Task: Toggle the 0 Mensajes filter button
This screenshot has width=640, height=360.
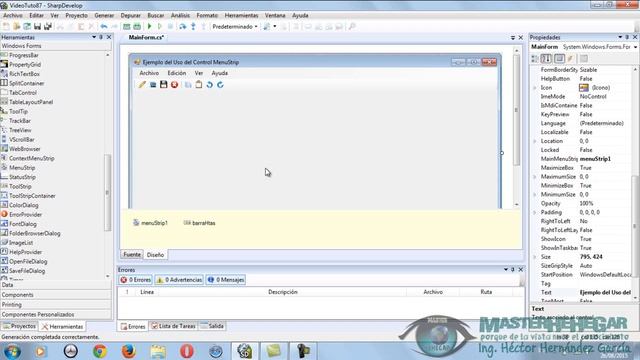Action: click(x=226, y=280)
